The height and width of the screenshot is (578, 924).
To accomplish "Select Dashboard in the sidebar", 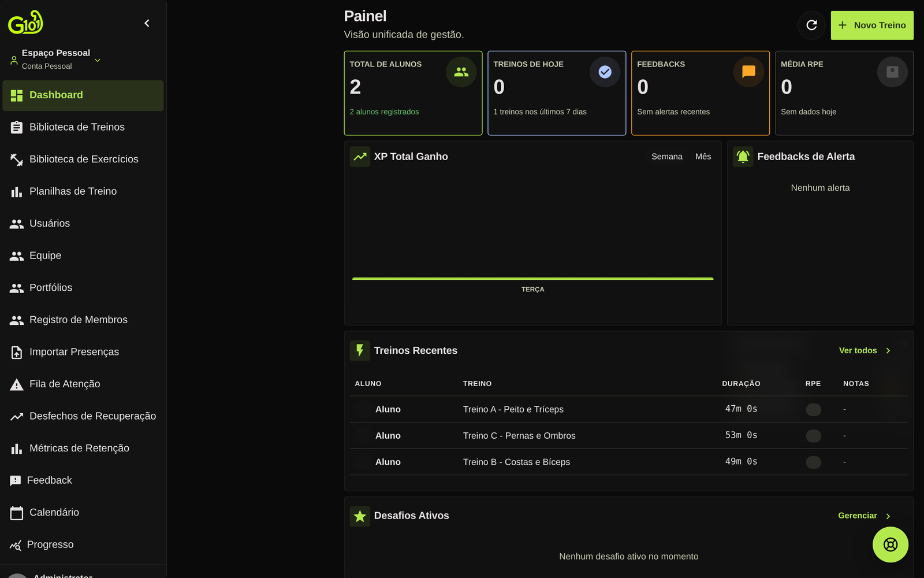I will coord(83,95).
